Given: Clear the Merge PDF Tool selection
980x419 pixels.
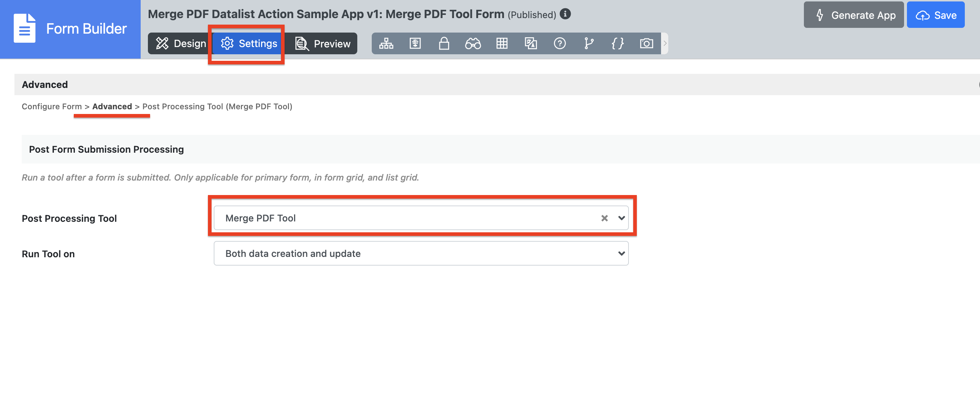Looking at the screenshot, I should (x=604, y=218).
